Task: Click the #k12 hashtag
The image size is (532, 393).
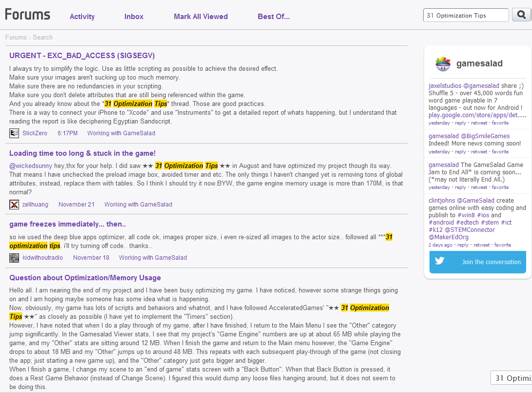Action: point(435,230)
